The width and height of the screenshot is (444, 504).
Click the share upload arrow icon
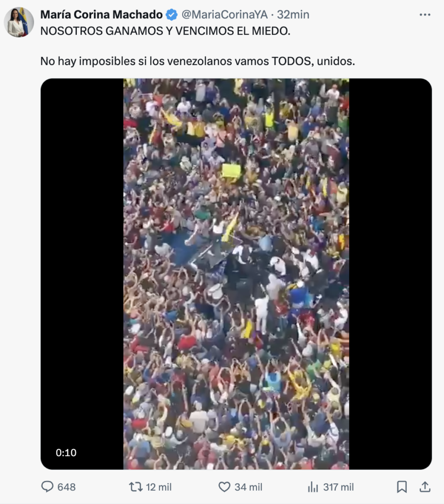tap(425, 487)
